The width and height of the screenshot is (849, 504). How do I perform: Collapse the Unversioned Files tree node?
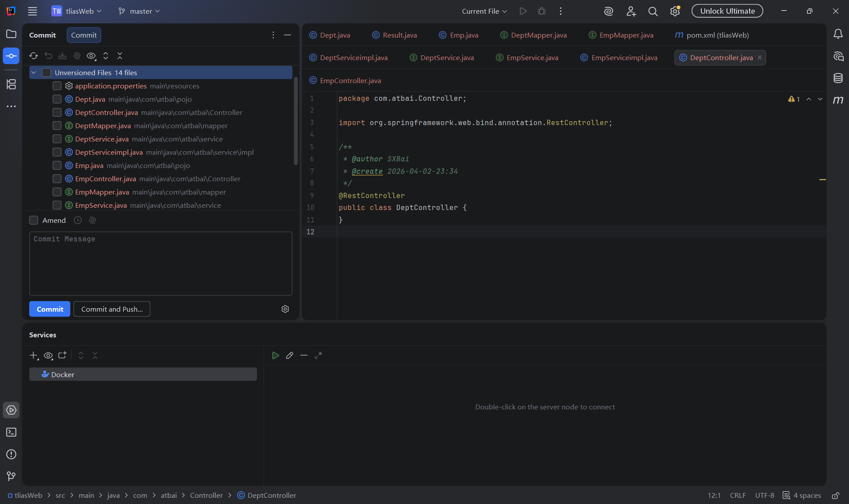tap(34, 73)
